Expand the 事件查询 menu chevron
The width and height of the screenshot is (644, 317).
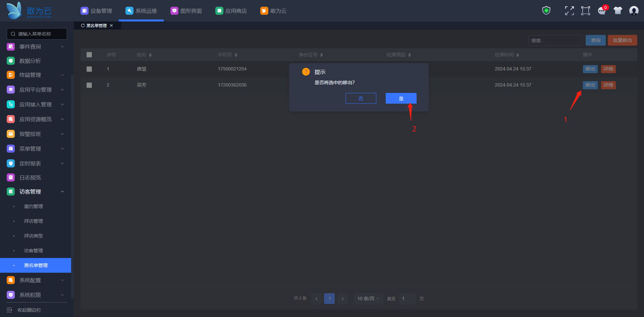(x=62, y=47)
